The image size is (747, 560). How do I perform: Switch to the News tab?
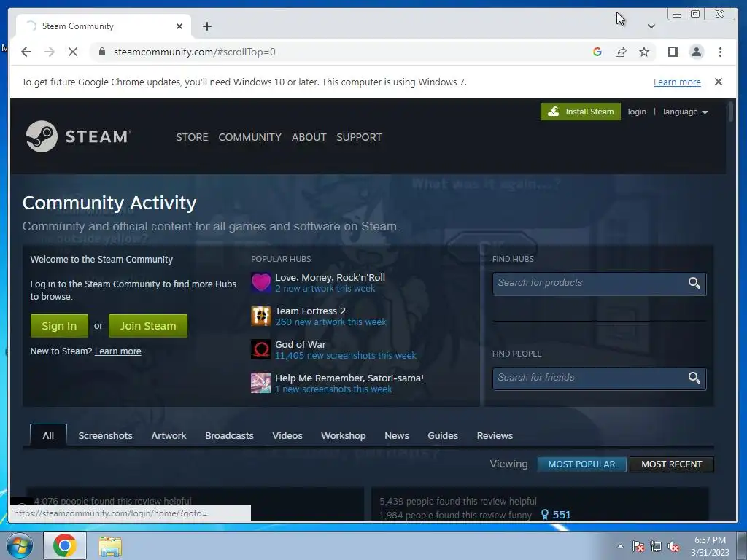pos(396,436)
